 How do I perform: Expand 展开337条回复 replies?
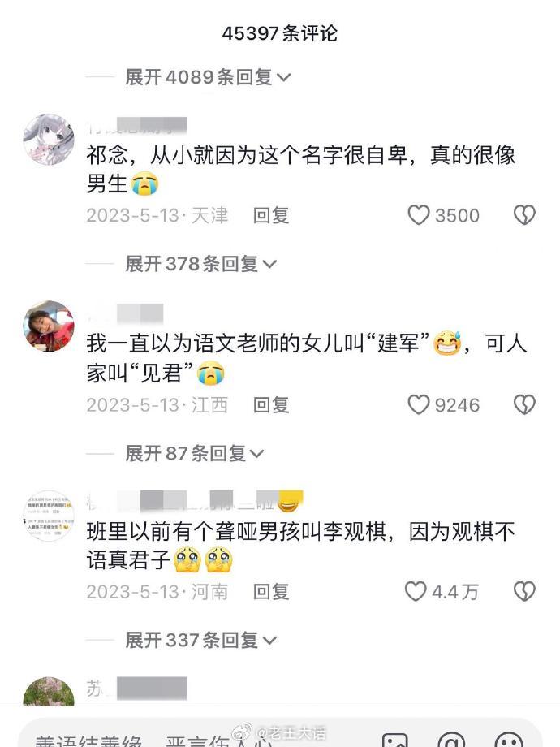click(200, 640)
